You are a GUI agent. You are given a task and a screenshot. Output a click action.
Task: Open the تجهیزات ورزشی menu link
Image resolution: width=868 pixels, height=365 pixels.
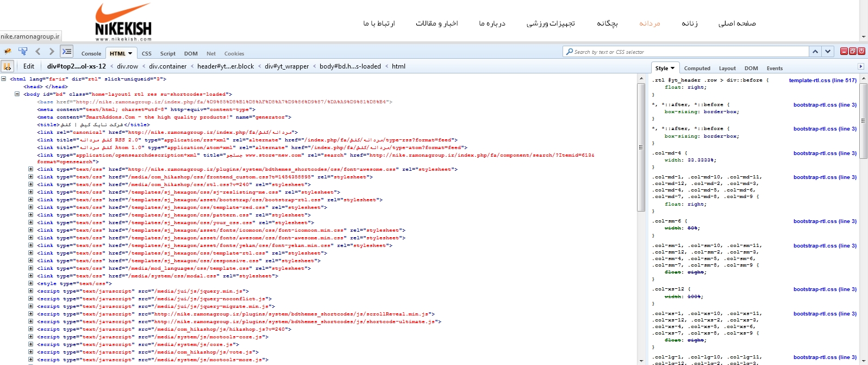click(551, 23)
